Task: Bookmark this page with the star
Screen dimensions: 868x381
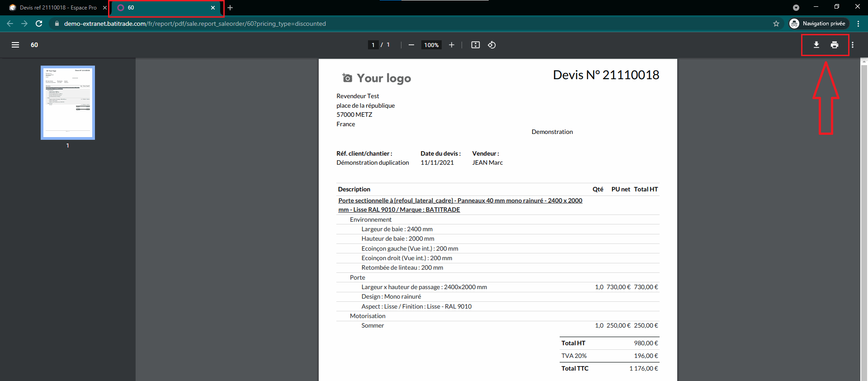Action: pyautogui.click(x=776, y=24)
